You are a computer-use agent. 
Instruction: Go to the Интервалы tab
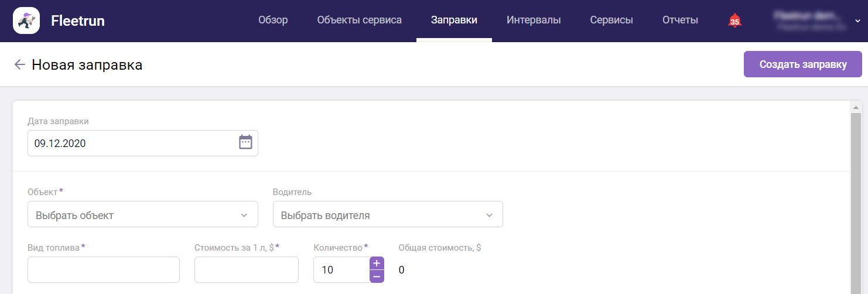pos(534,20)
